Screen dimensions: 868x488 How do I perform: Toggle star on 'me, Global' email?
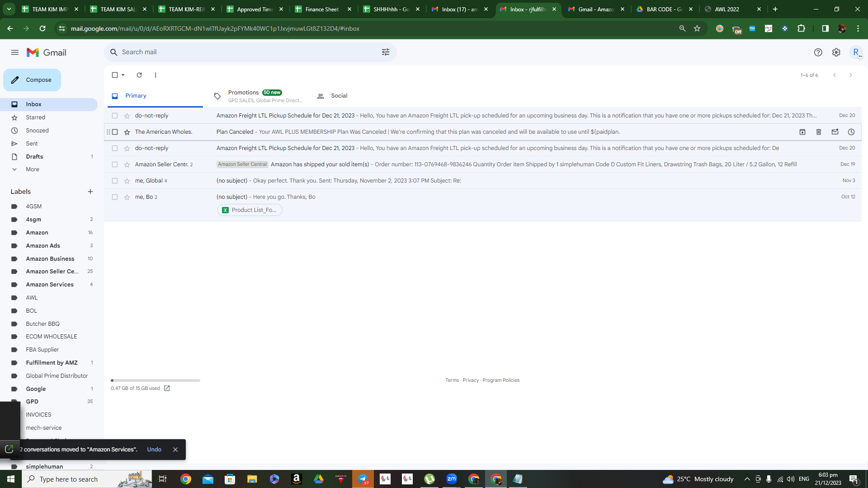(127, 181)
